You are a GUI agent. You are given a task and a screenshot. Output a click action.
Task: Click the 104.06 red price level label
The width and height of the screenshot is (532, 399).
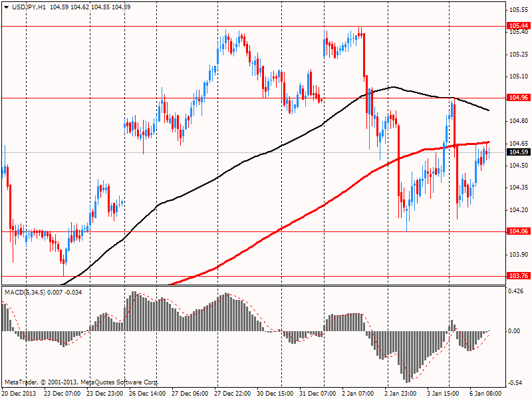[519, 231]
